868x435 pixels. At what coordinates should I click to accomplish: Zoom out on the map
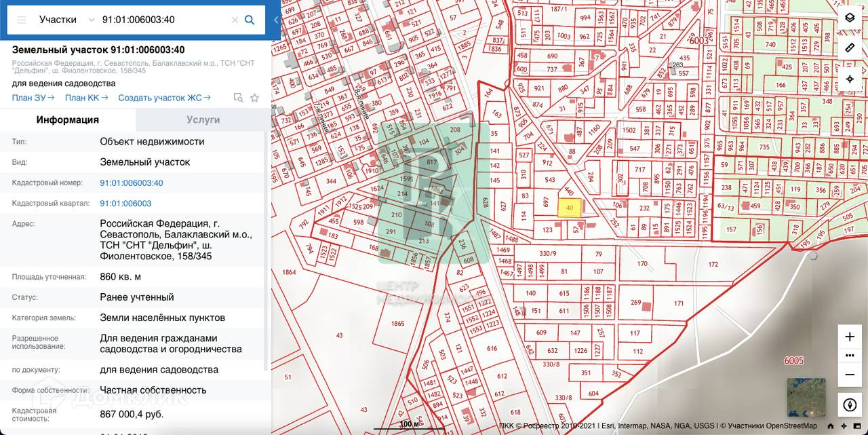[850, 374]
